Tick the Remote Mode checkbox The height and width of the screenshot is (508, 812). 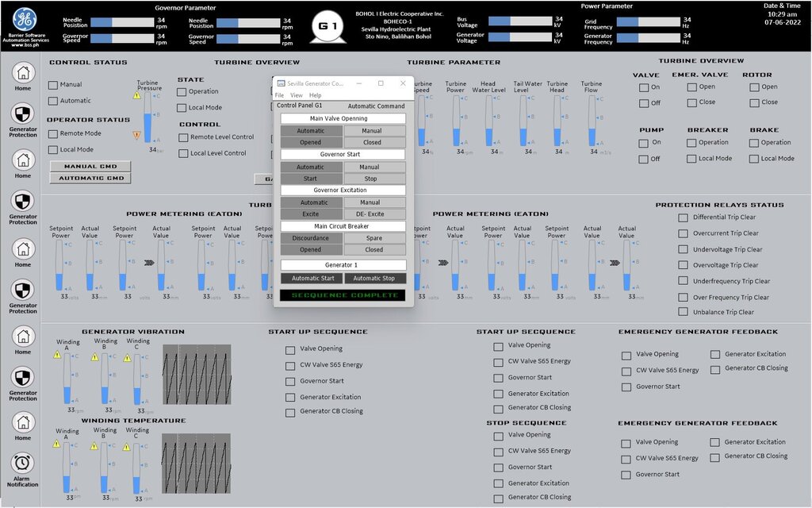tap(53, 134)
